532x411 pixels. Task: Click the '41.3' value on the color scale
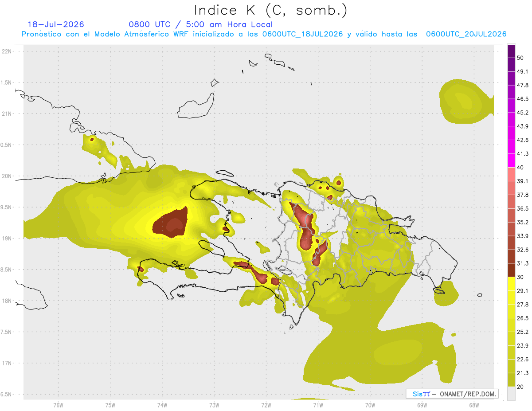coord(523,154)
